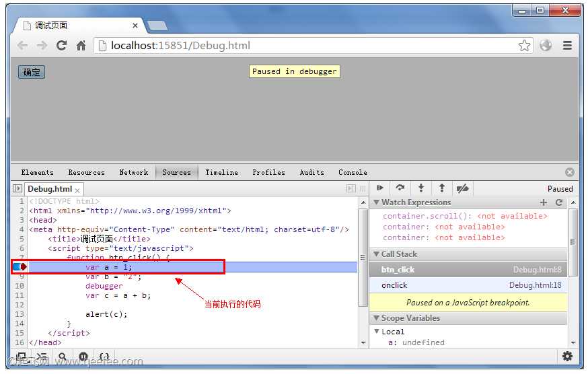Click the container.scroll() watch expression

click(x=465, y=216)
